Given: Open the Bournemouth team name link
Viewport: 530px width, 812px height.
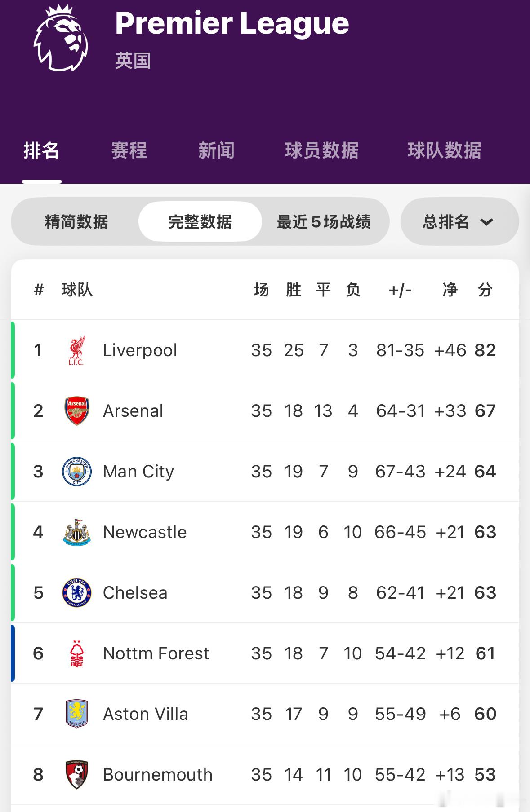Looking at the screenshot, I should pos(157,775).
